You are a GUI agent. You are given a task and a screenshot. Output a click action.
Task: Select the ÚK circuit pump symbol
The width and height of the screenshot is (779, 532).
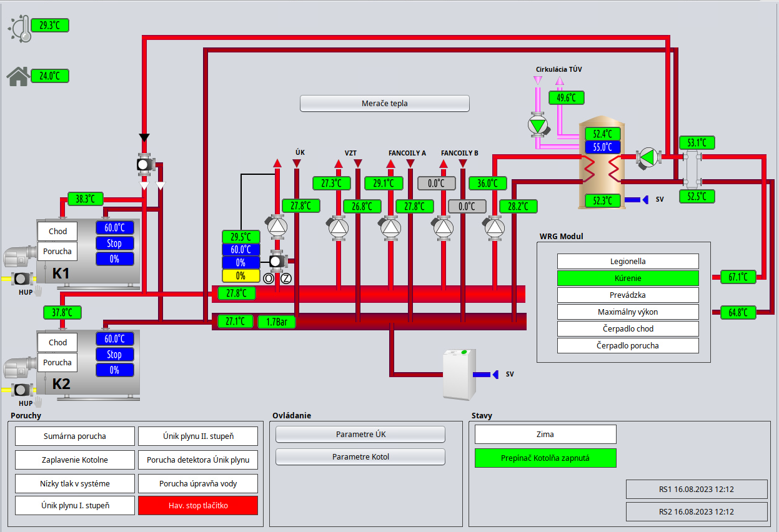point(277,227)
